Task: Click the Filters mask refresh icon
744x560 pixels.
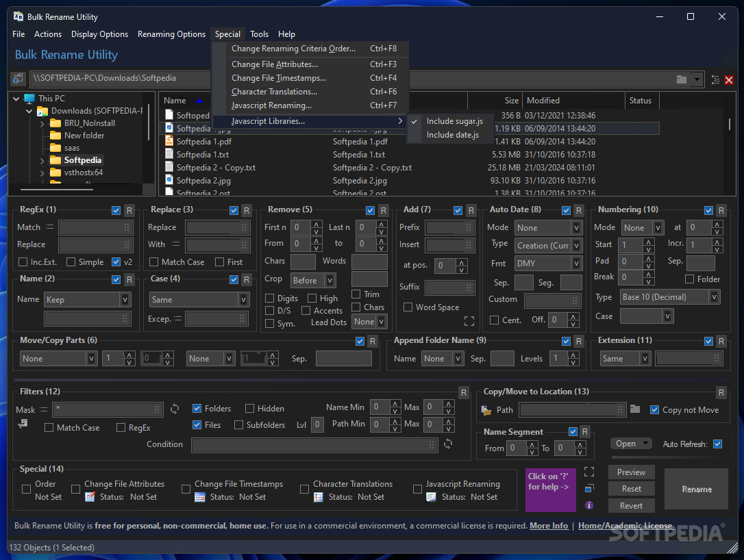Action: tap(175, 409)
